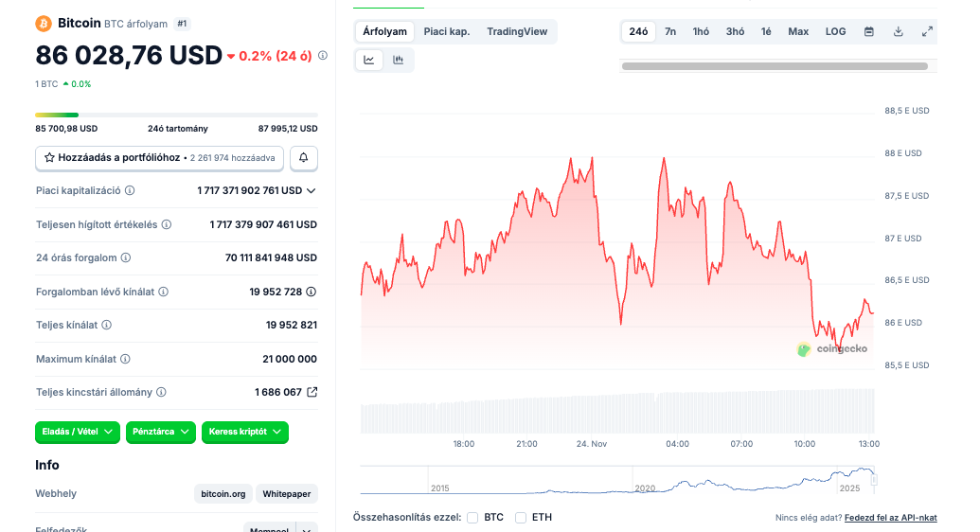The image size is (980, 532).
Task: Open the Whitepaper link
Action: click(x=286, y=494)
